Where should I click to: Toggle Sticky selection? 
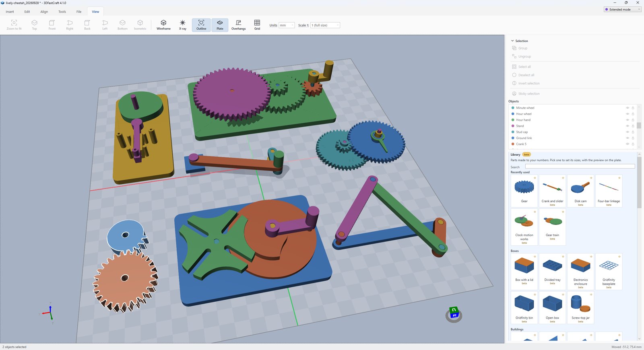coord(526,94)
